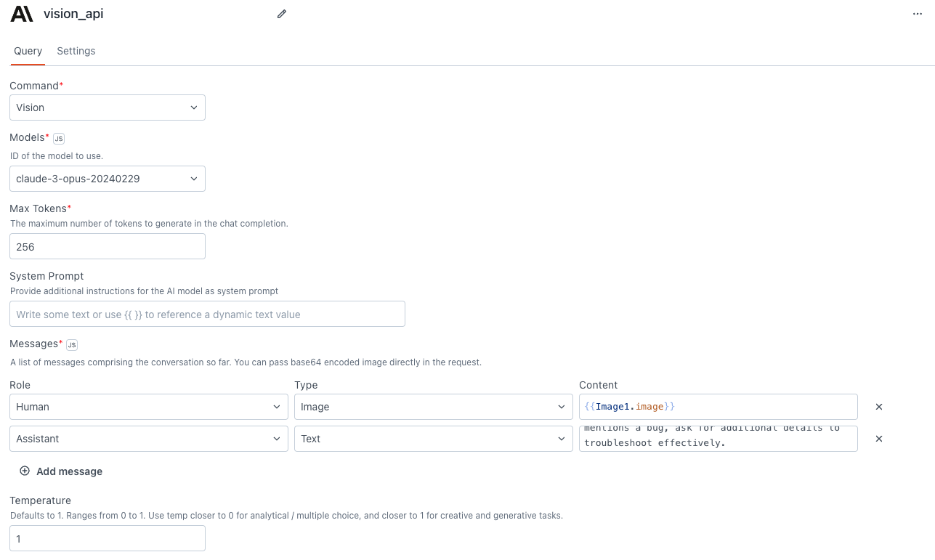Click into the System Prompt text field
935x560 pixels.
coord(207,315)
